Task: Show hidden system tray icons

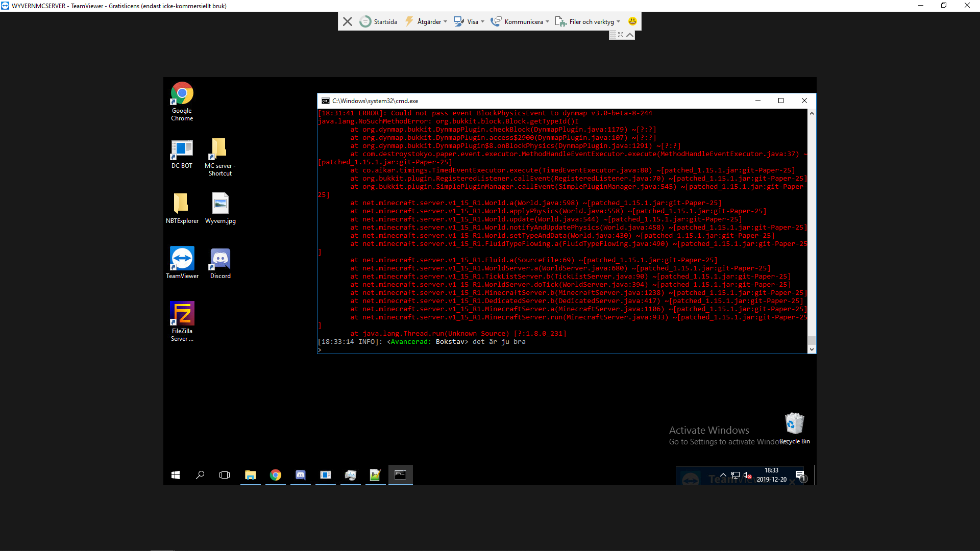Action: click(723, 475)
